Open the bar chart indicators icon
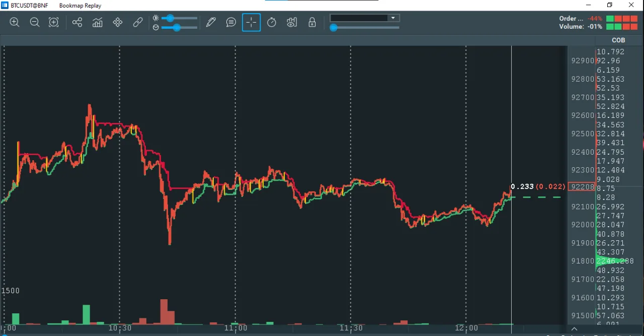The height and width of the screenshot is (336, 644). click(x=98, y=22)
